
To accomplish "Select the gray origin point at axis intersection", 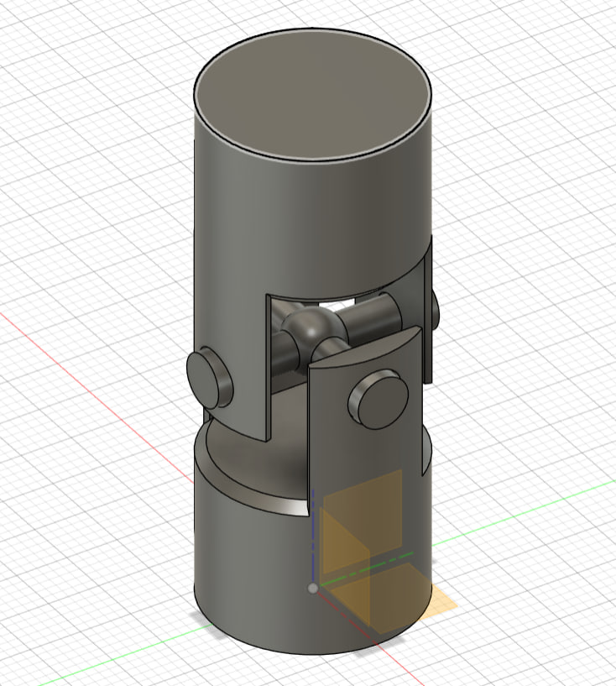I will pyautogui.click(x=312, y=589).
